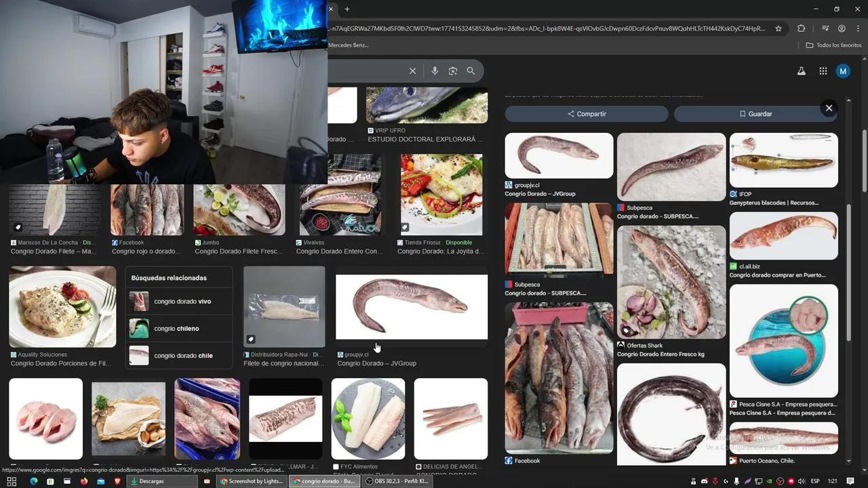Screen dimensions: 868x488
Task: Open the groupjv.cl Congrio Dorado preview thumbnail
Action: pos(559,156)
